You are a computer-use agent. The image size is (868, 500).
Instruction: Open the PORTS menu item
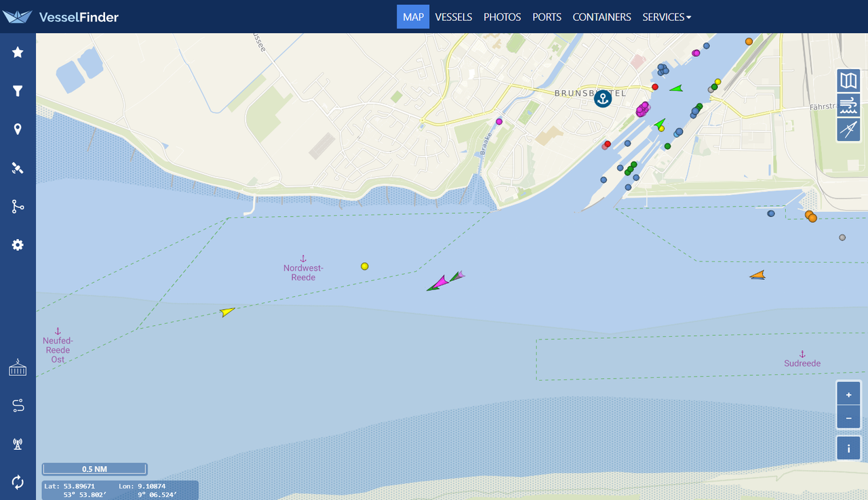coord(547,17)
